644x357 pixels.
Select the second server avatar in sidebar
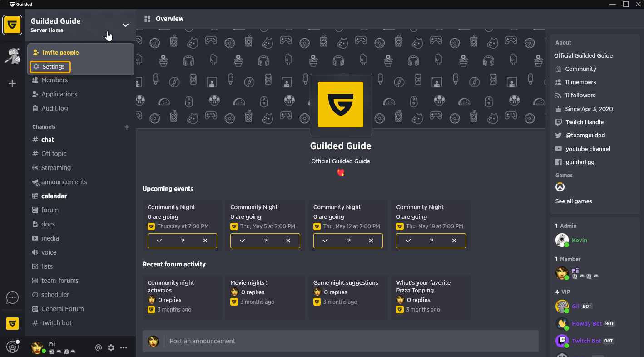pyautogui.click(x=12, y=56)
